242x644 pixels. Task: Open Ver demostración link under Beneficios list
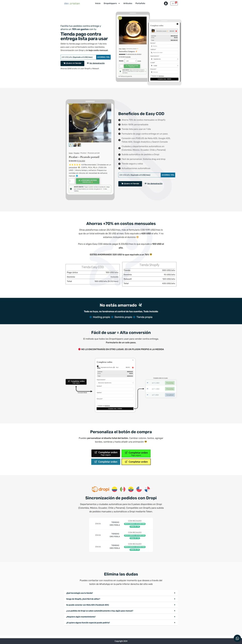pyautogui.click(x=154, y=184)
